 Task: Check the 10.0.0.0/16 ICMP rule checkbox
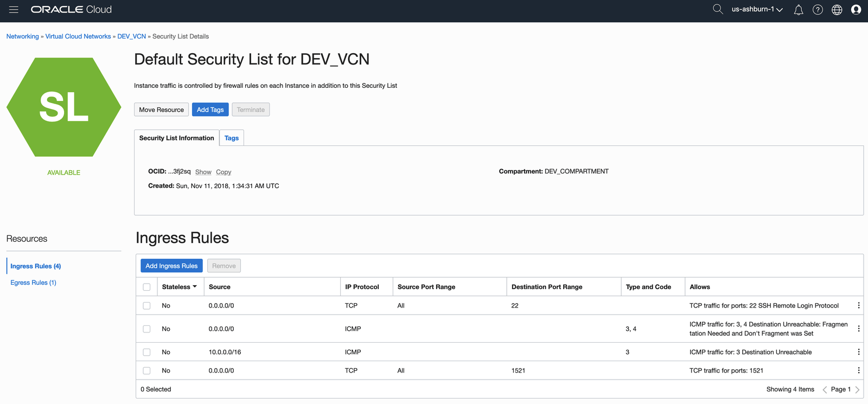click(146, 352)
